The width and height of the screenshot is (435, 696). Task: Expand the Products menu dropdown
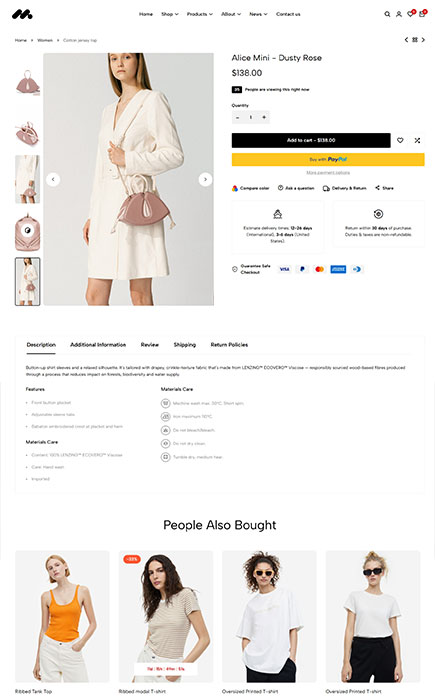coord(200,14)
